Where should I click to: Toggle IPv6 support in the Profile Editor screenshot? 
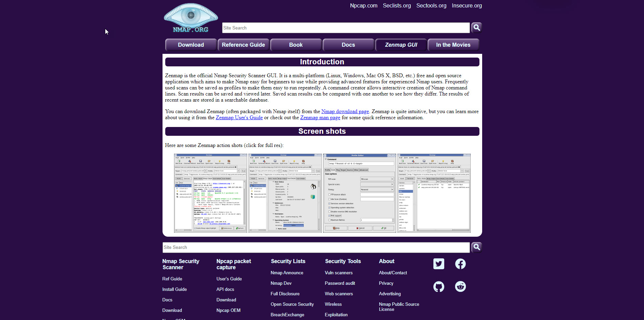pos(329,216)
